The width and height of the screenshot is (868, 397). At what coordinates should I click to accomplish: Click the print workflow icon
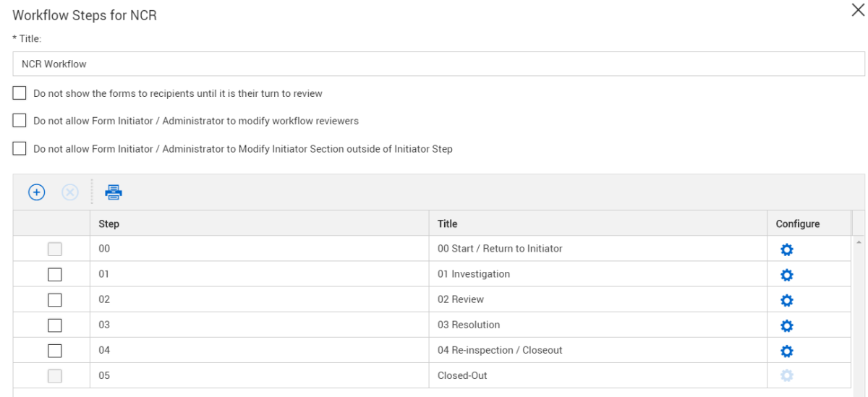coord(114,192)
